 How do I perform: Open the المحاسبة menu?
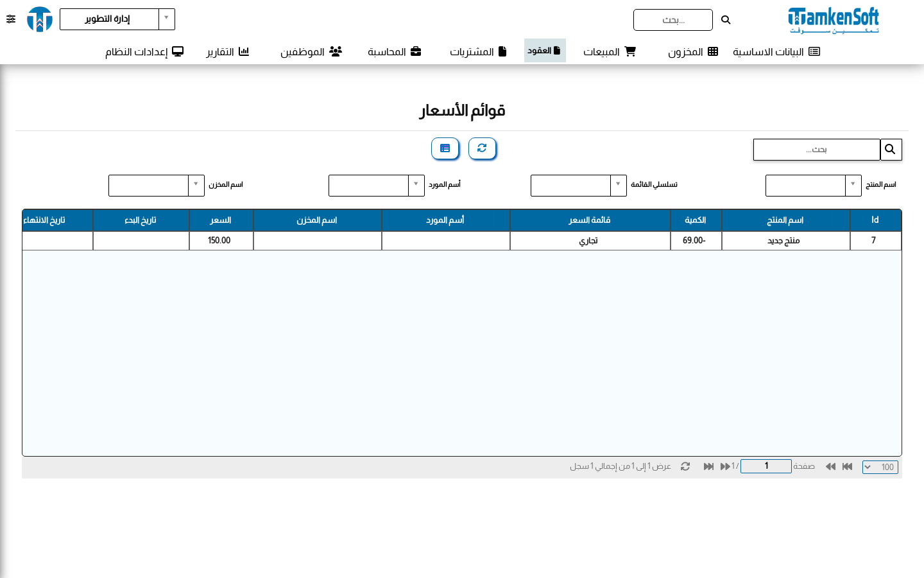pyautogui.click(x=395, y=51)
